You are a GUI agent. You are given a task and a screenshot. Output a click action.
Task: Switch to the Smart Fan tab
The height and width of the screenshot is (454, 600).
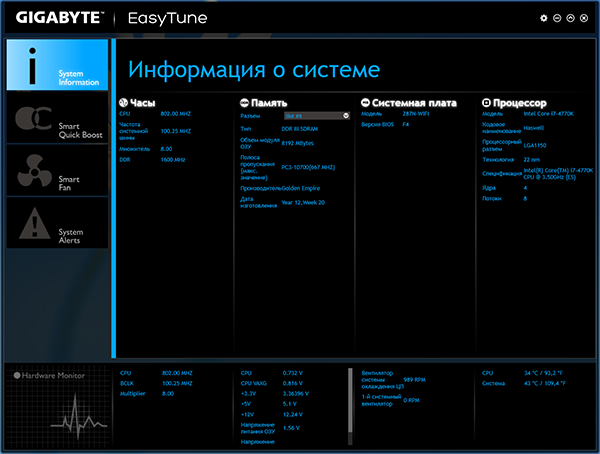coord(57,171)
